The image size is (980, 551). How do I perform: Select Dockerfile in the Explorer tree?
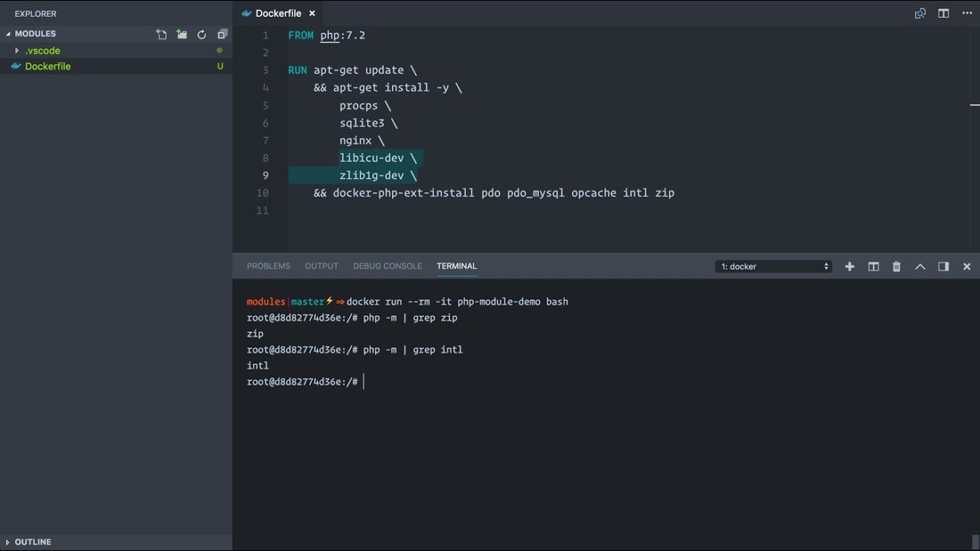(47, 67)
